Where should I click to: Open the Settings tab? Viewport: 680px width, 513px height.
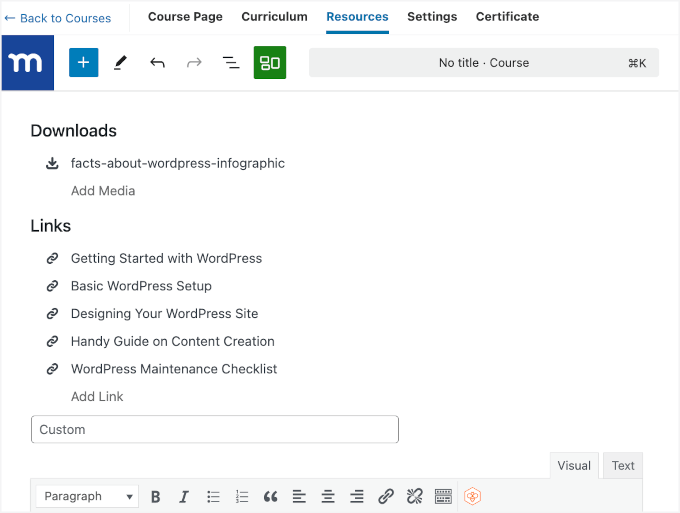tap(432, 17)
